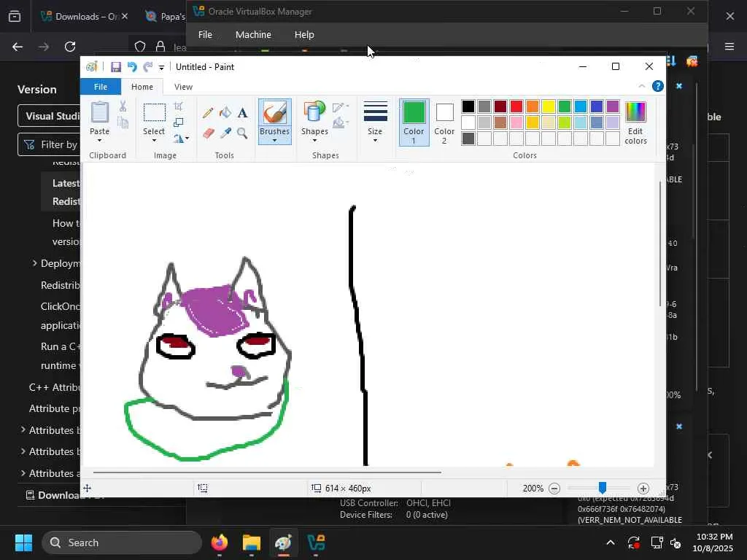Open VirtualBox Manager File menu
Screen dimensions: 747x560
205,34
